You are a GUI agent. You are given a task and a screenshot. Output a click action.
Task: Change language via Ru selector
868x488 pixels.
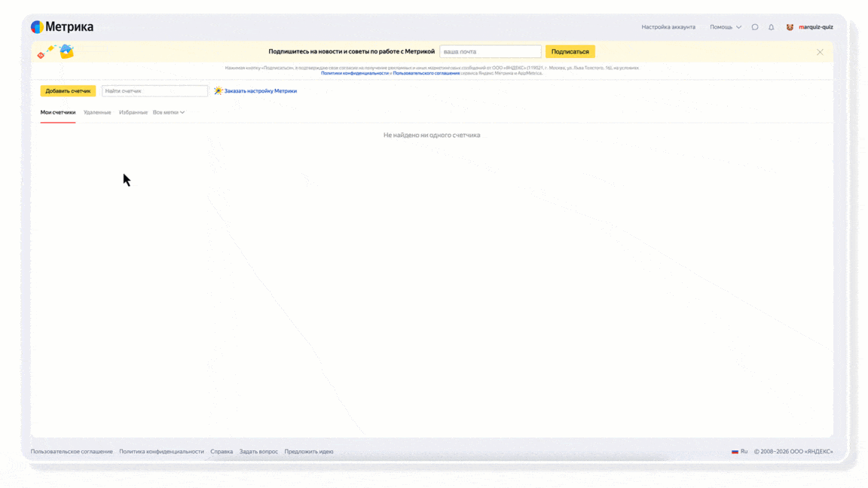(740, 452)
